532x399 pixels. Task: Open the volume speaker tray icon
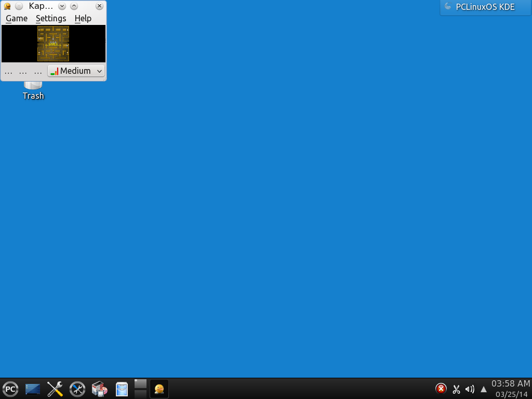(470, 389)
